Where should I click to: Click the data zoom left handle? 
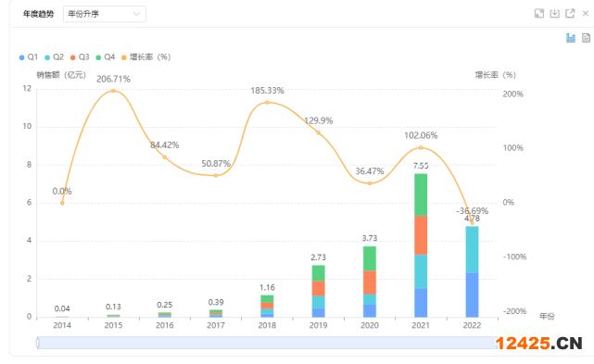37,343
